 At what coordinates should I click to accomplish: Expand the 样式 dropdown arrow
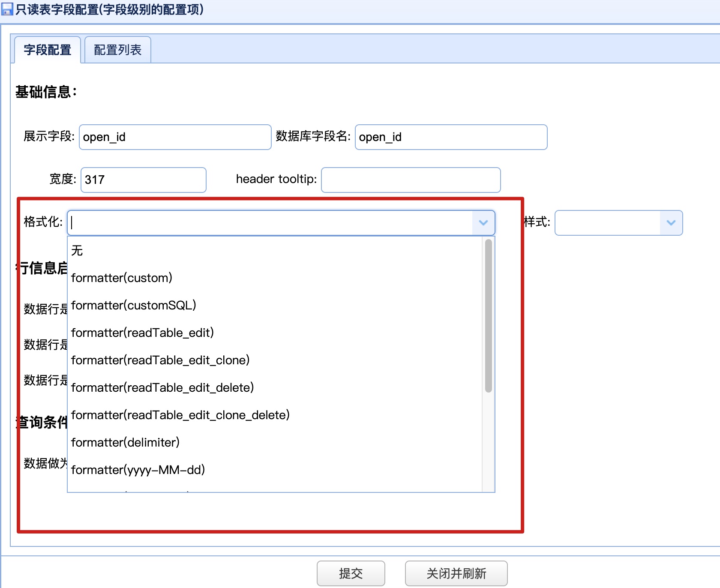pyautogui.click(x=671, y=223)
